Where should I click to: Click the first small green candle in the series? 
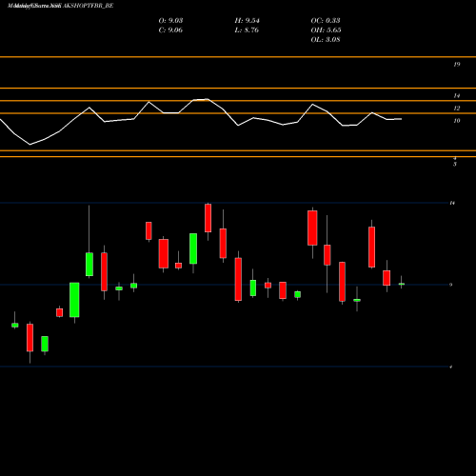pyautogui.click(x=15, y=325)
